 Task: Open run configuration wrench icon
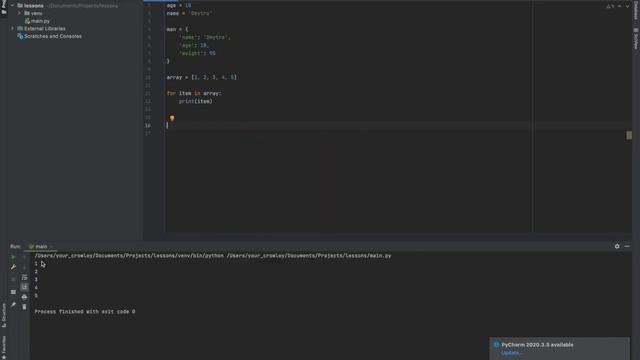(13, 267)
